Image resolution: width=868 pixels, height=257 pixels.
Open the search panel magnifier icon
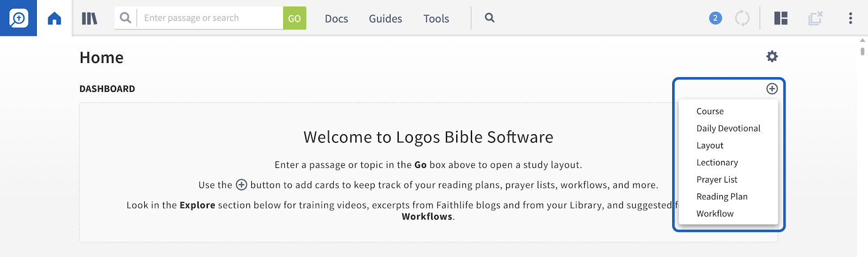coord(489,18)
